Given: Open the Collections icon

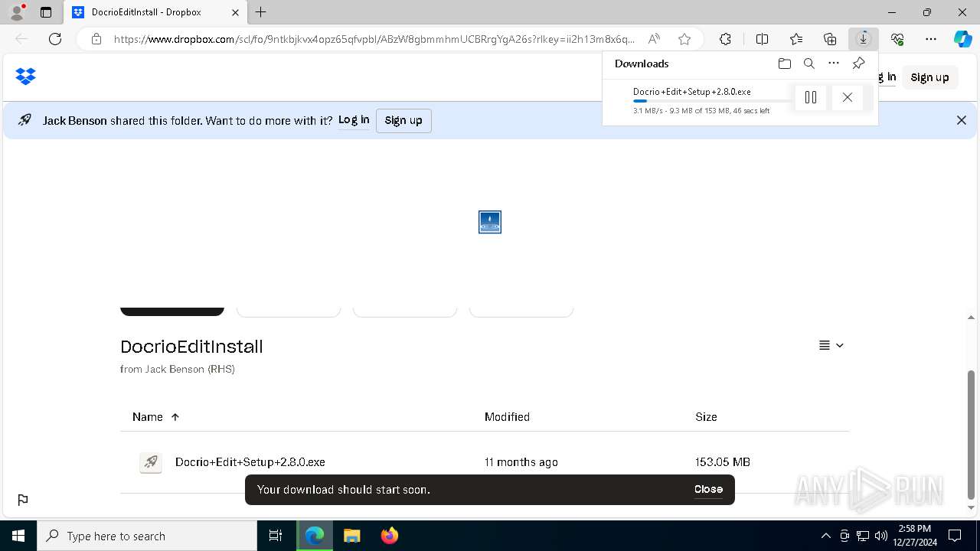Looking at the screenshot, I should tap(830, 39).
